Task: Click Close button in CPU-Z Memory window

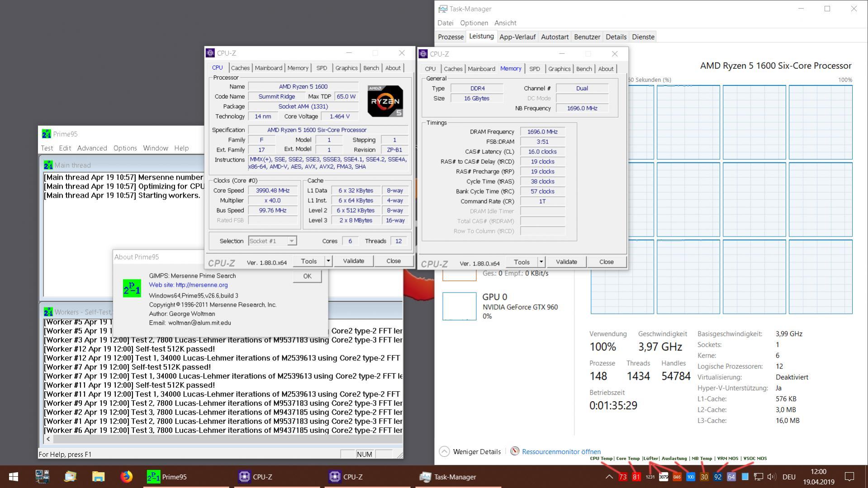Action: (606, 262)
